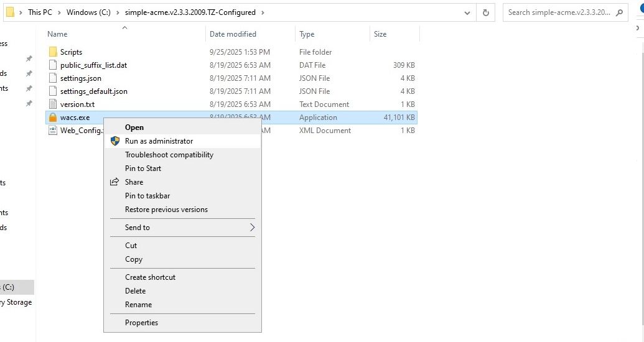The height and width of the screenshot is (342, 644).
Task: Click the search magnifier icon
Action: [622, 12]
